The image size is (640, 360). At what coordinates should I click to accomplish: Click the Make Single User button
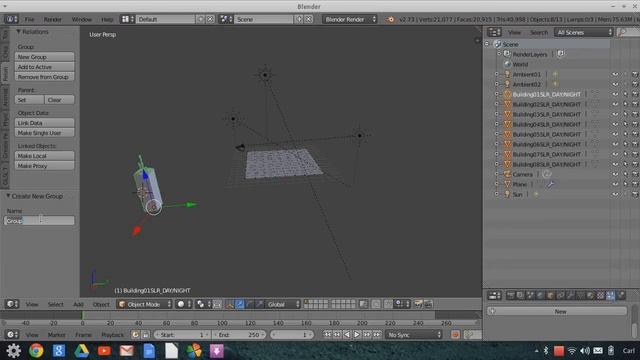[44, 133]
